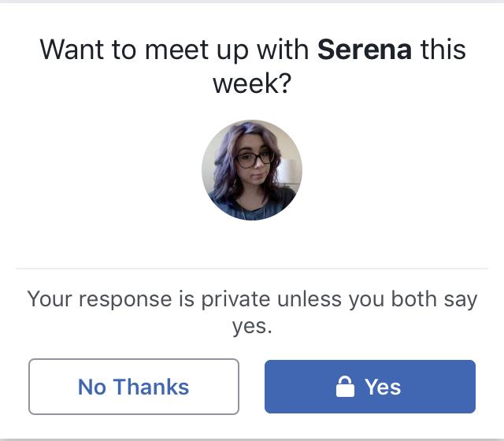Click the word "week?" in the heading
This screenshot has width=504, height=441.
click(252, 83)
